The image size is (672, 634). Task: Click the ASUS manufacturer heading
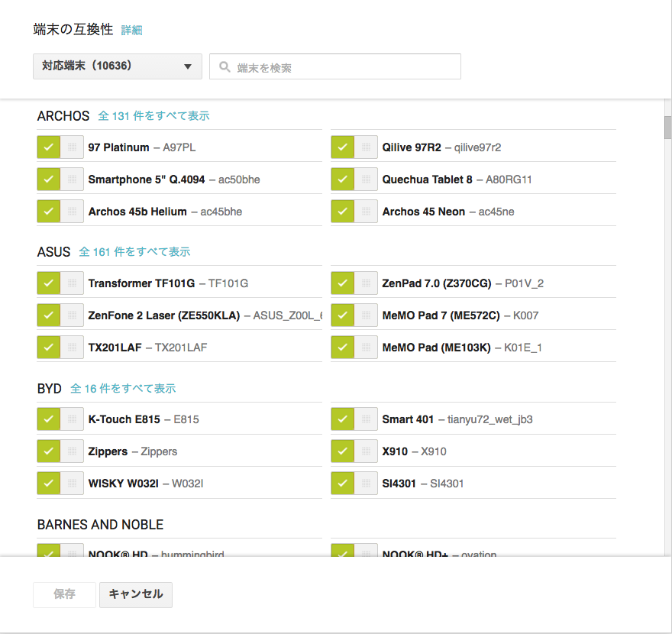(53, 251)
